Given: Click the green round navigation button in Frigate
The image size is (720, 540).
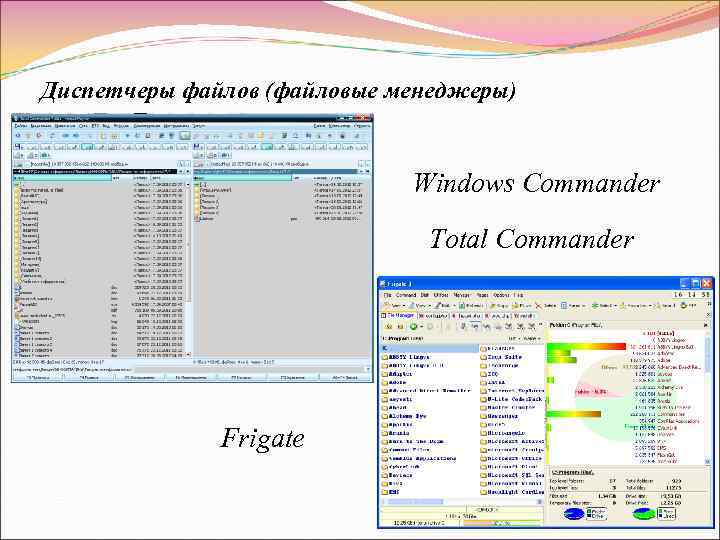Looking at the screenshot, I should tap(413, 326).
